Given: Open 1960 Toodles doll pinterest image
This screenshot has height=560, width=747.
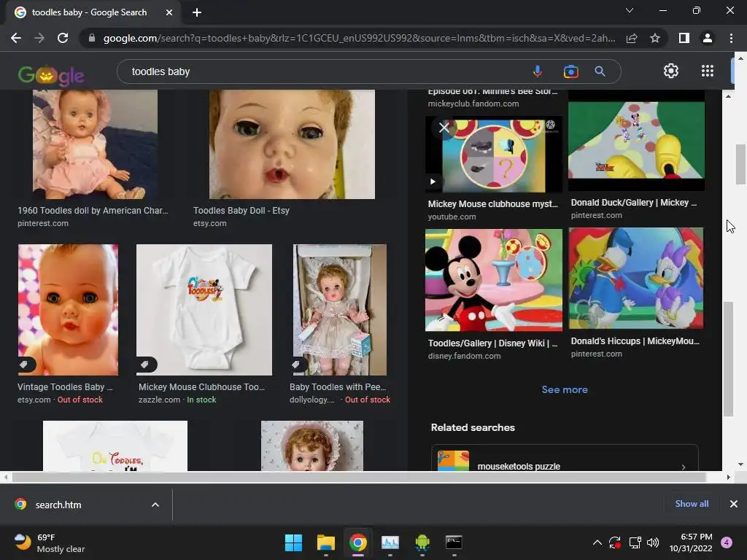Looking at the screenshot, I should (95, 144).
